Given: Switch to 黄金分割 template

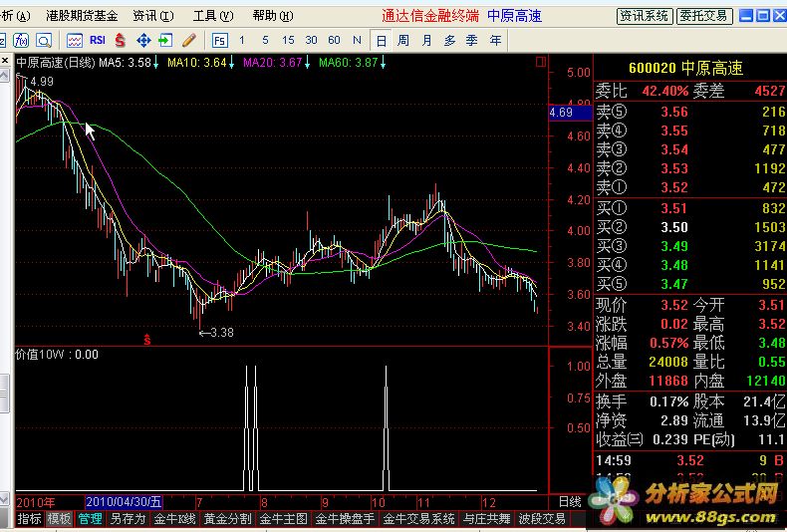Looking at the screenshot, I should point(227,518).
